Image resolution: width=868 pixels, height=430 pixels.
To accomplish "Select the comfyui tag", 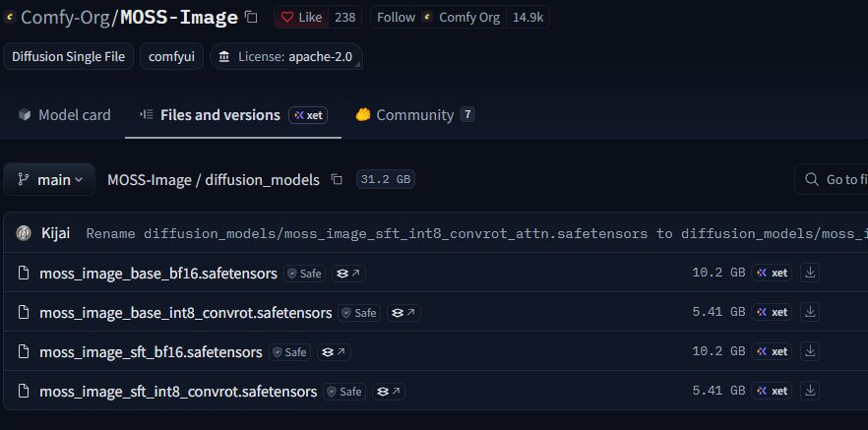I will click(171, 56).
